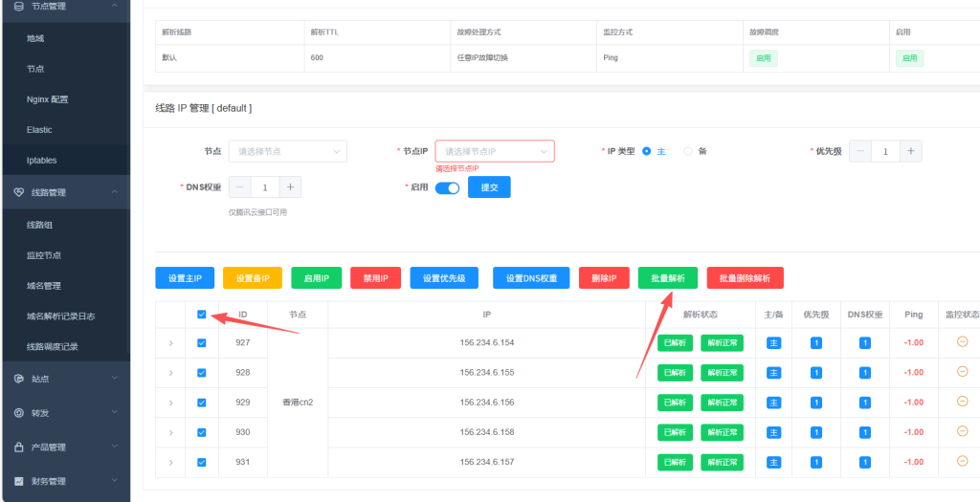The height and width of the screenshot is (502, 980).
Task: Increase the 优先级 value with plus
Action: click(x=911, y=151)
